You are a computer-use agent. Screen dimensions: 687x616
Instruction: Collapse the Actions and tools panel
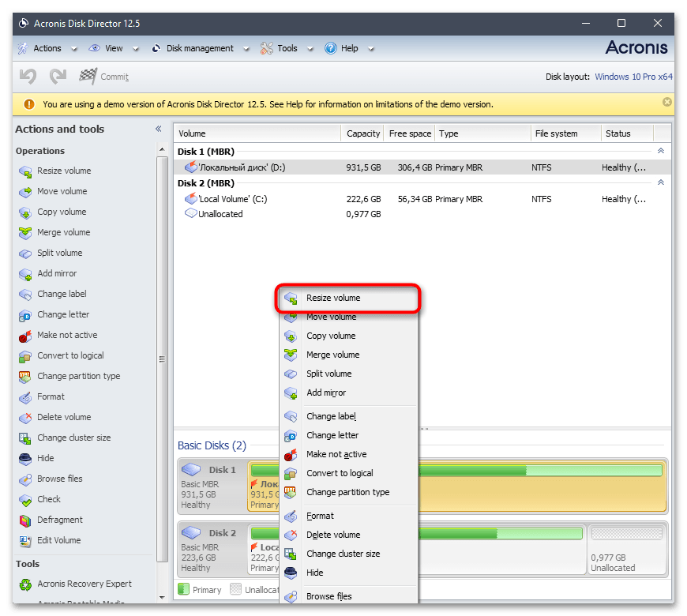(x=158, y=129)
